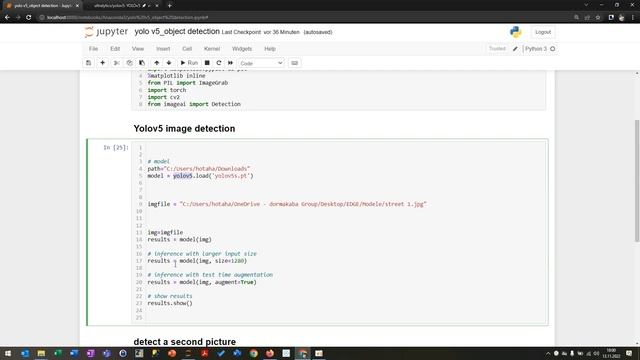Click the Jupyter logo
Image resolution: width=640 pixels, height=360 pixels.
click(x=107, y=32)
